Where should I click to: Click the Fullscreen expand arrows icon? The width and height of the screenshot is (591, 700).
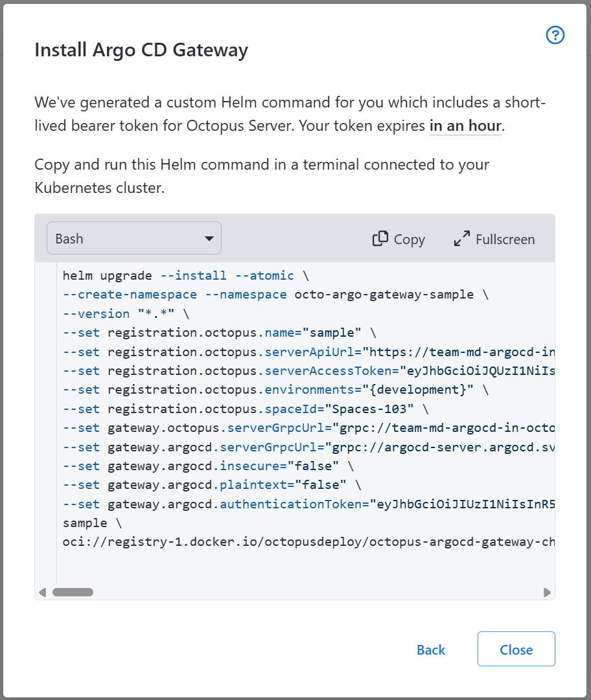[x=462, y=239]
